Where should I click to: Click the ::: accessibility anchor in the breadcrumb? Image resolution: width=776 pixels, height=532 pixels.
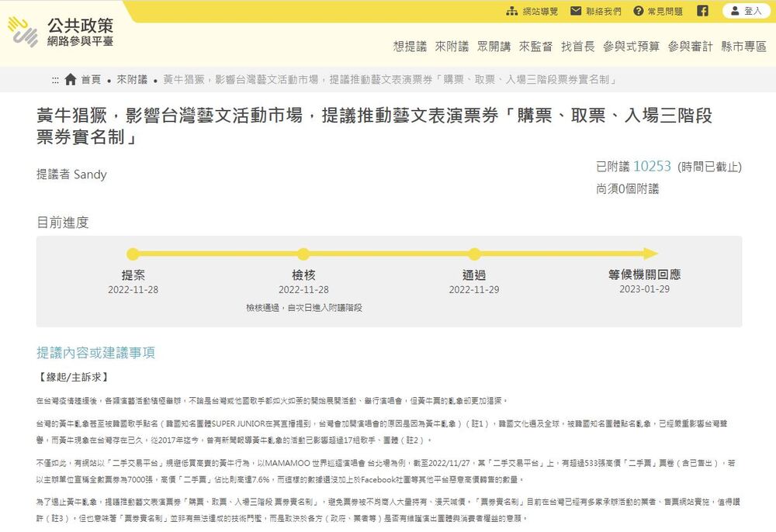pyautogui.click(x=55, y=80)
